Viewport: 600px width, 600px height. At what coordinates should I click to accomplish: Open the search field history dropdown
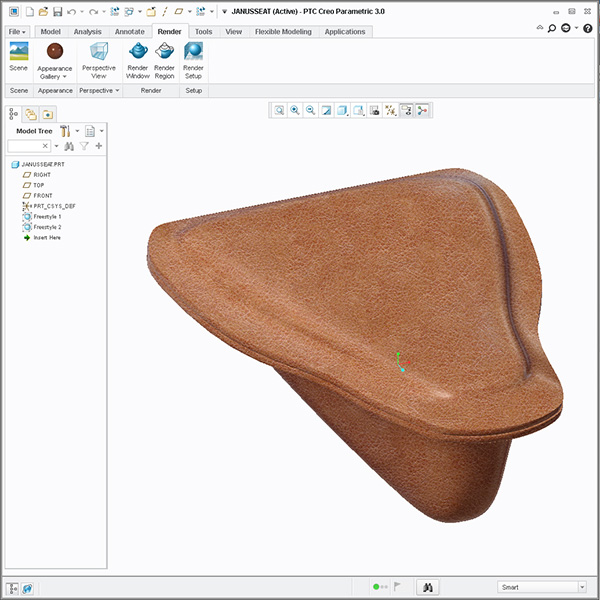57,146
